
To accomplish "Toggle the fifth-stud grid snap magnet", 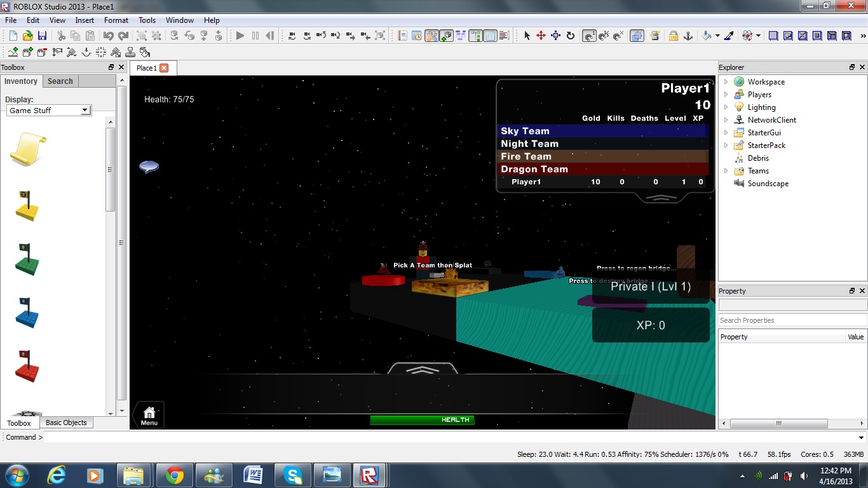I will coord(604,36).
